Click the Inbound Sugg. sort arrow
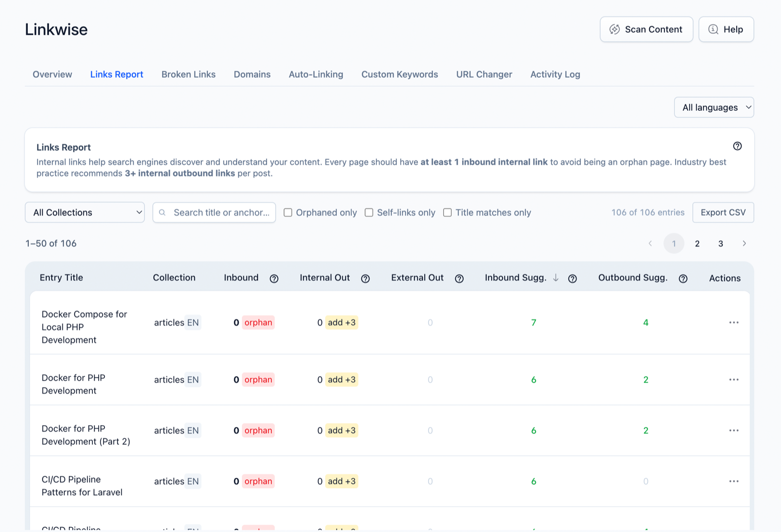The height and width of the screenshot is (532, 781). [x=555, y=278]
